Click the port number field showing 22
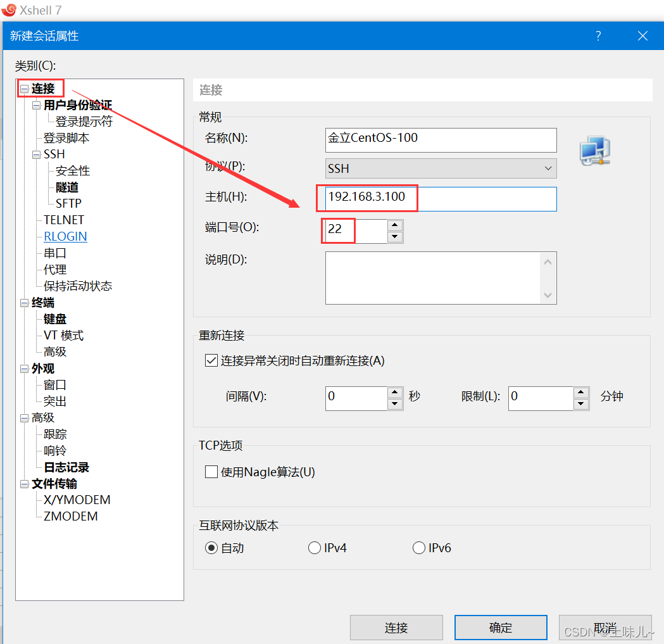 click(356, 231)
